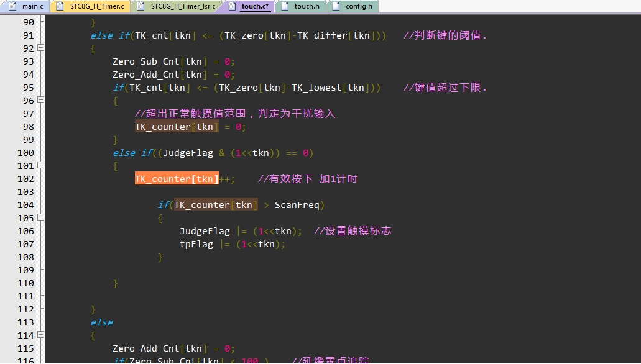641x364 pixels.
Task: Click line number 102 in the gutter
Action: pyautogui.click(x=25, y=179)
